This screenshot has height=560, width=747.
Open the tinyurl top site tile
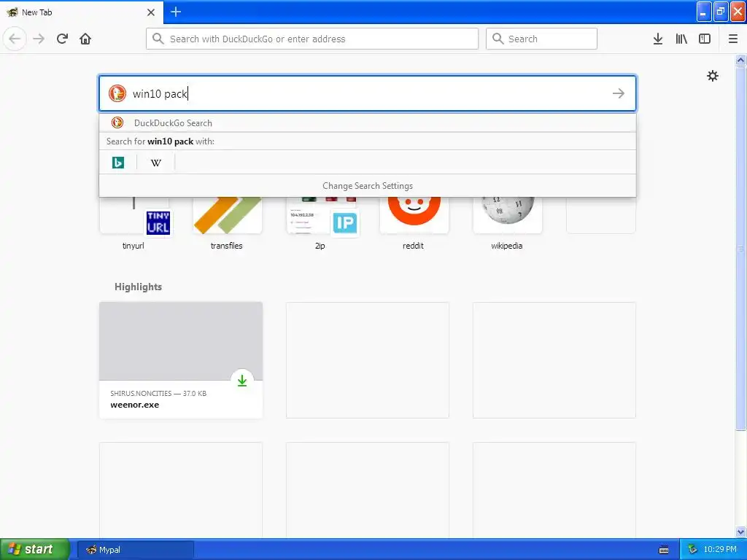(x=133, y=223)
